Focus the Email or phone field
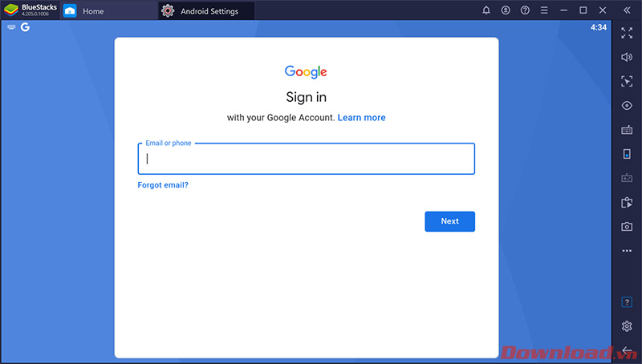This screenshot has height=364, width=642. [x=306, y=159]
